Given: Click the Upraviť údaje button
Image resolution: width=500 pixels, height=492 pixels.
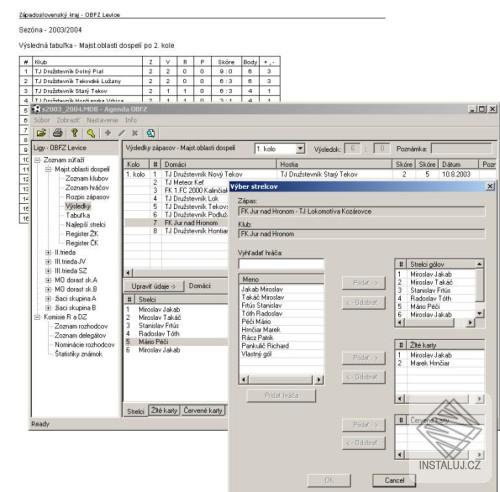Looking at the screenshot, I should (x=154, y=286).
